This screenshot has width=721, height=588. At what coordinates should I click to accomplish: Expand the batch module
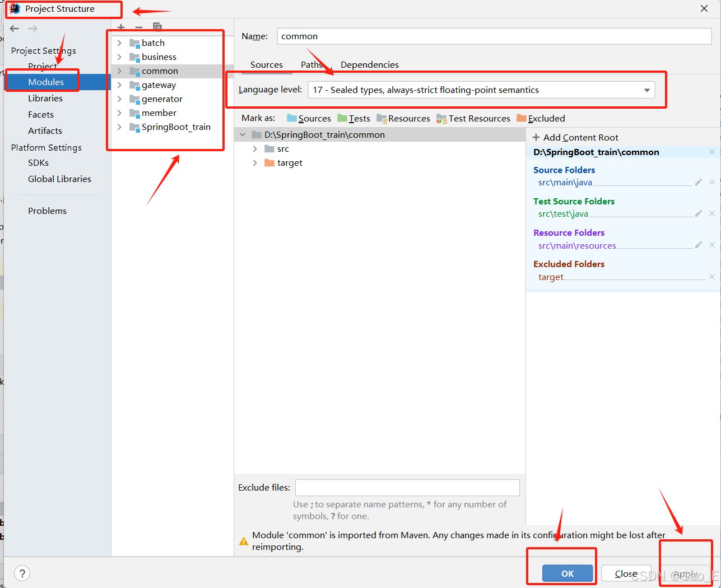119,43
